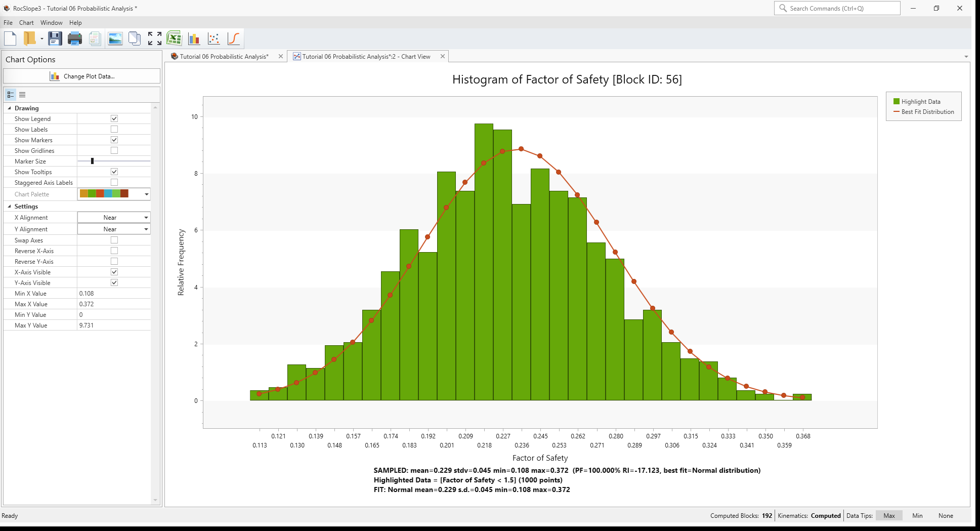Enable the Reverse Y-Axis checkbox
The height and width of the screenshot is (531, 980).
pos(114,261)
